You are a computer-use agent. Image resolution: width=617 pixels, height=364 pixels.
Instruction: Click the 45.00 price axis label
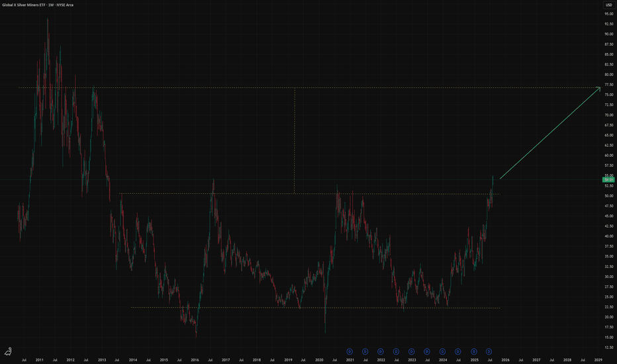[609, 216]
